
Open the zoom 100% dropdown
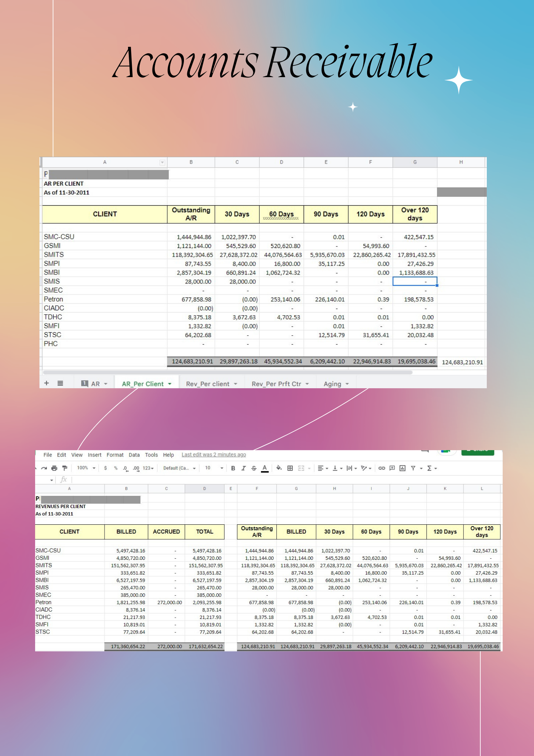[x=86, y=468]
